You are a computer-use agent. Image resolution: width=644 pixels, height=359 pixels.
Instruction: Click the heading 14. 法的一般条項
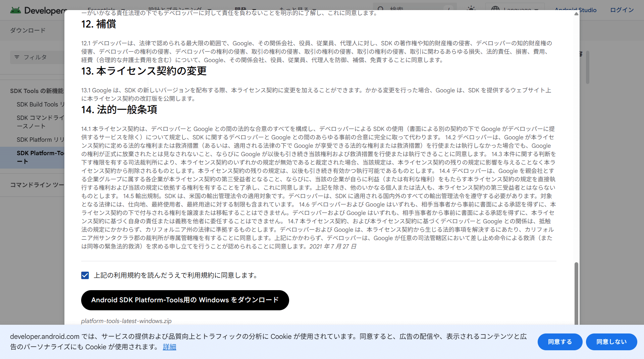point(119,110)
